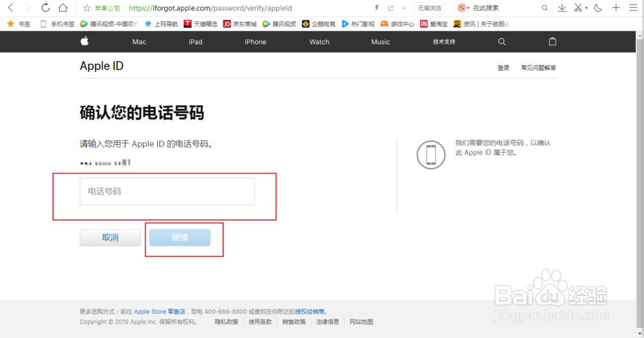Click into the 电话号码 phone number field

click(167, 191)
